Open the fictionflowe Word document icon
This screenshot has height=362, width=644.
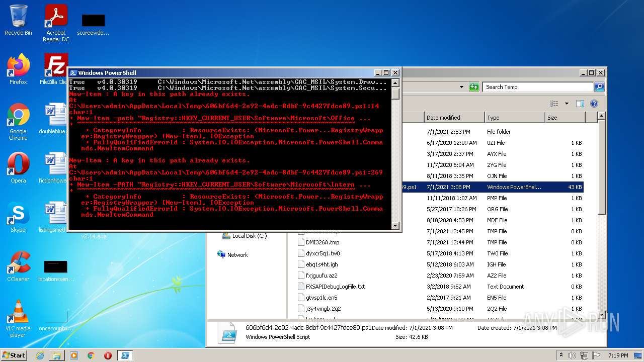click(x=54, y=168)
